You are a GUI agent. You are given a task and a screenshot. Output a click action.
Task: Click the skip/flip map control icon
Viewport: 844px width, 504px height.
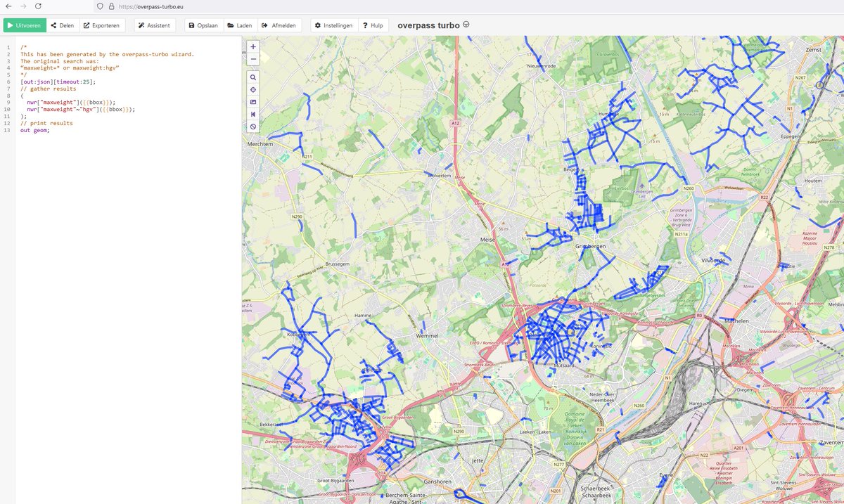coord(253,115)
